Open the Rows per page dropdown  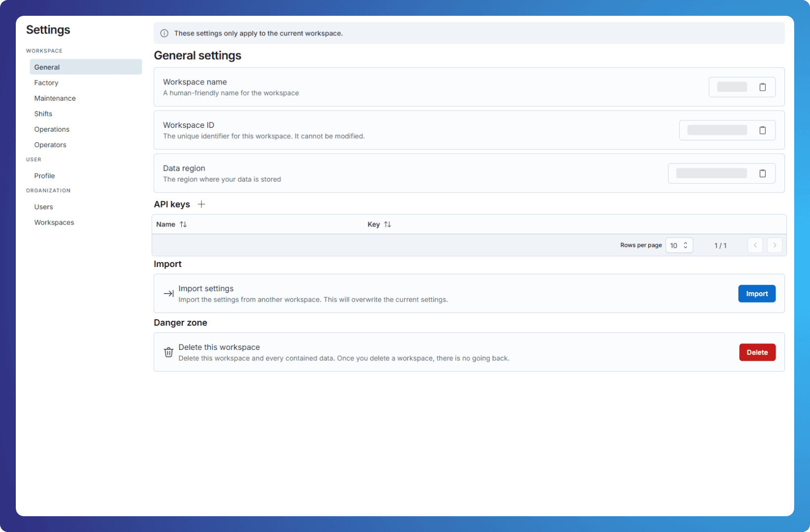tap(679, 245)
